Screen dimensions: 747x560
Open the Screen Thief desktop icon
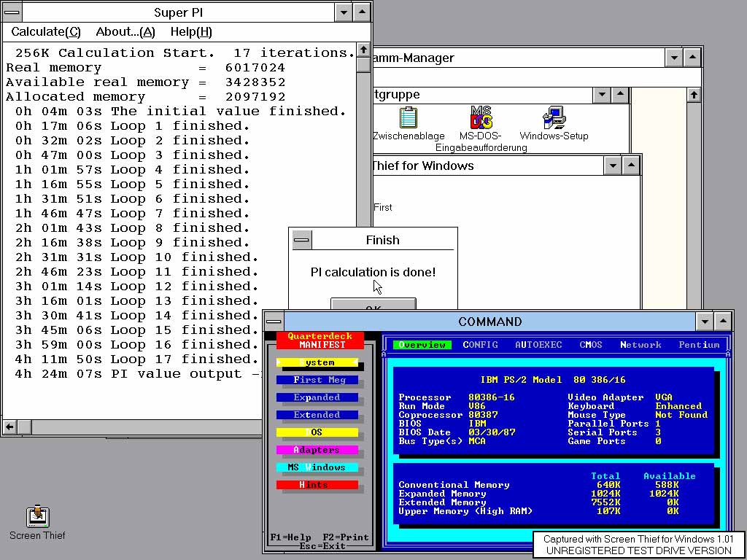point(37,517)
